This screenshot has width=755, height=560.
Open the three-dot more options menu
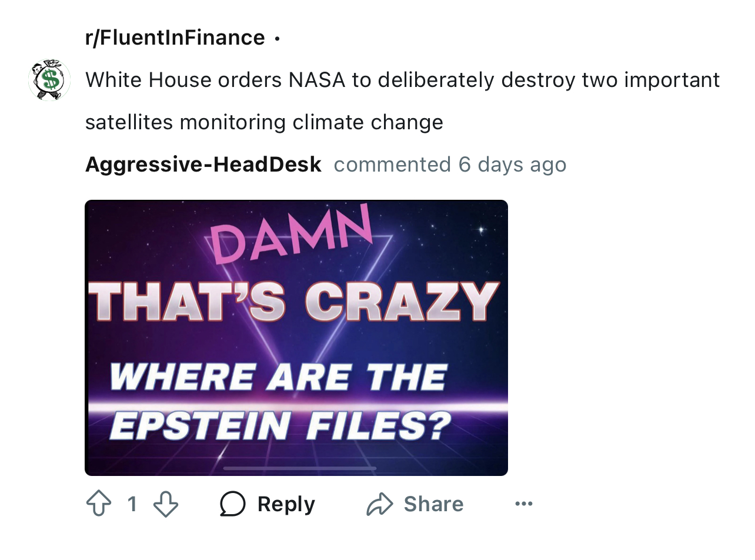(523, 504)
